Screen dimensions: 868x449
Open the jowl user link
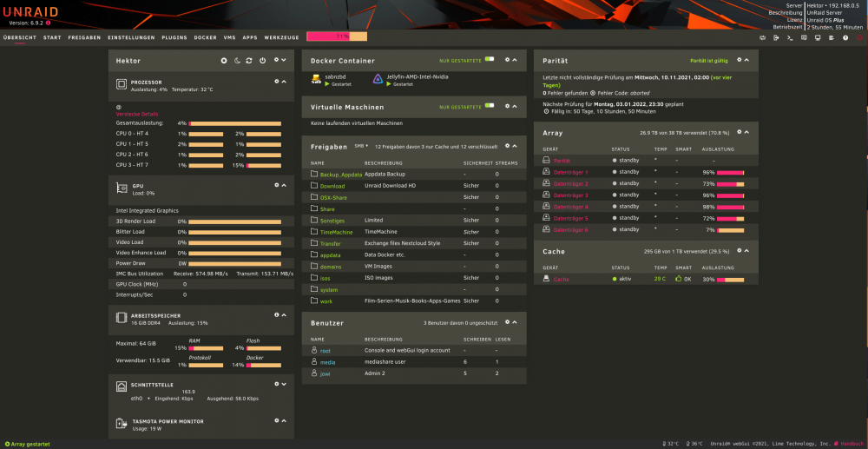[x=325, y=373]
